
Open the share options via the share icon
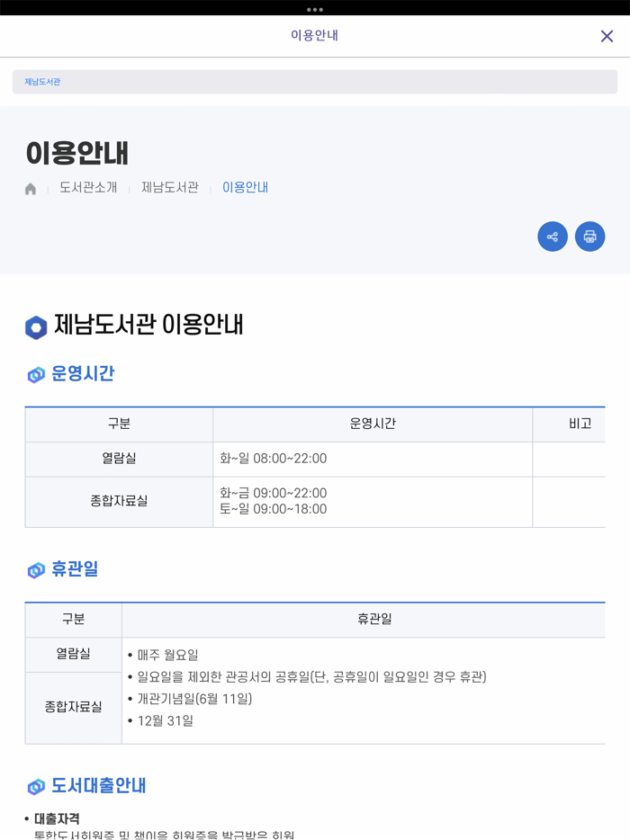553,237
